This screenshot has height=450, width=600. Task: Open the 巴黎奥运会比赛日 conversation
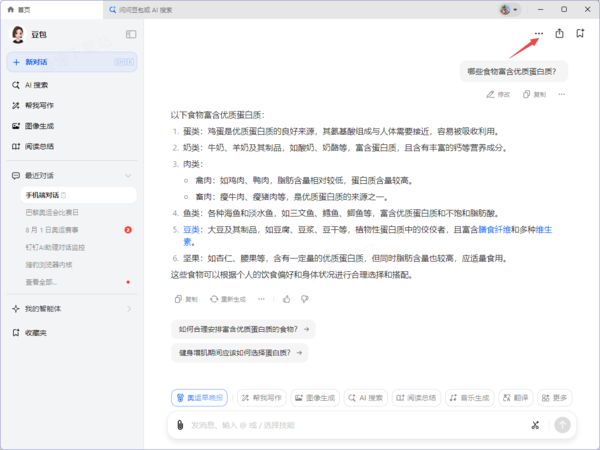click(52, 212)
